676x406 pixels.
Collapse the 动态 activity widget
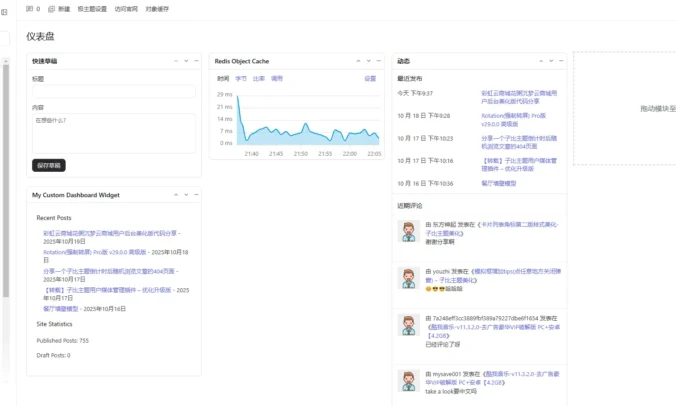[561, 61]
